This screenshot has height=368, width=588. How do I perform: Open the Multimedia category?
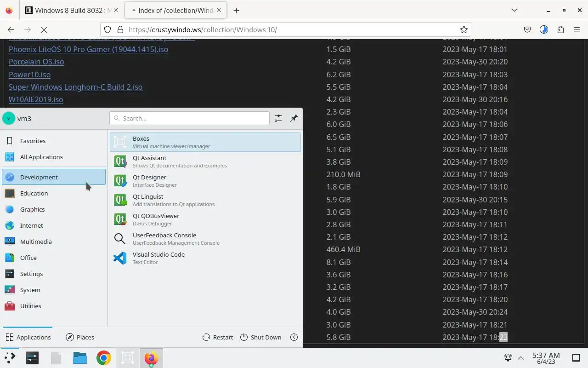pos(54,241)
